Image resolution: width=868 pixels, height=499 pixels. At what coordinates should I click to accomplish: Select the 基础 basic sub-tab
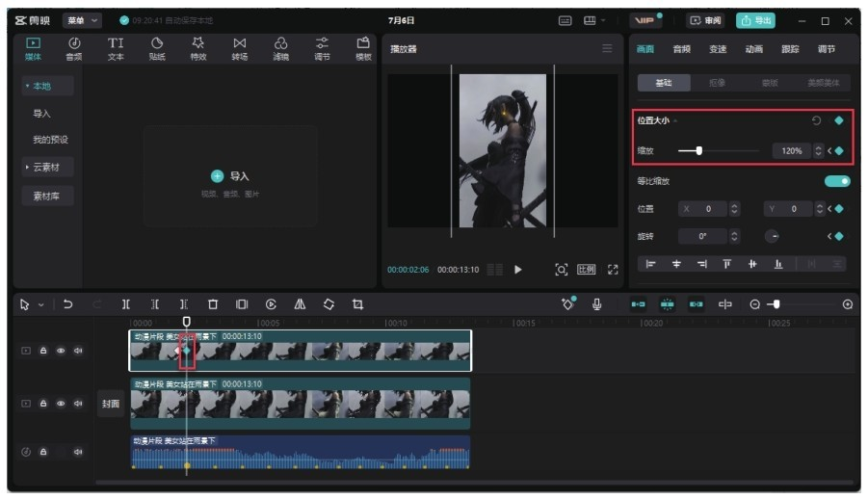(x=664, y=83)
